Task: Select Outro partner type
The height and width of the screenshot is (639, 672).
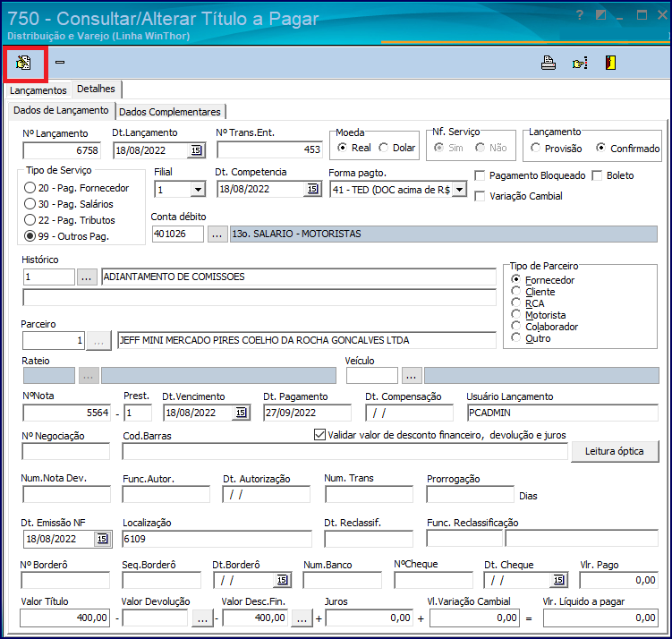Action: point(516,337)
